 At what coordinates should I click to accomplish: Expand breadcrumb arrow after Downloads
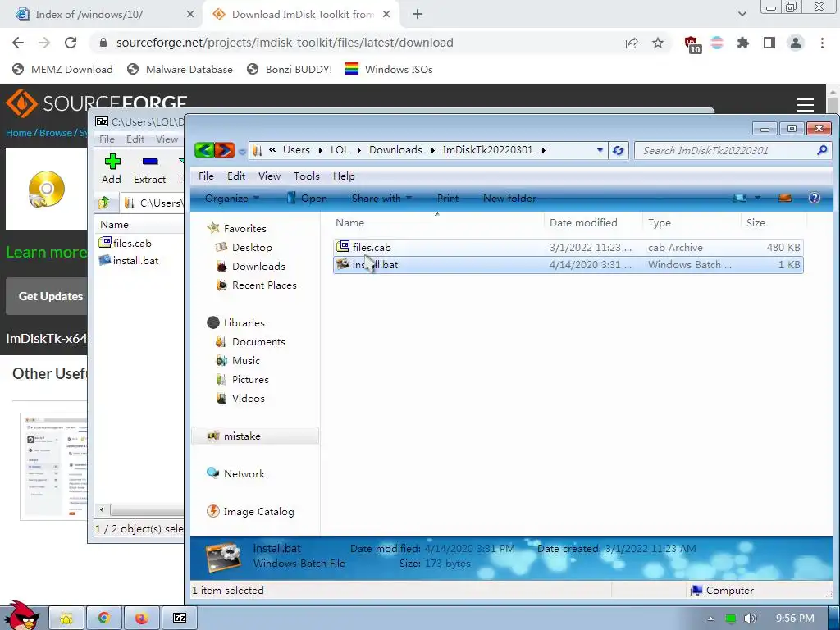pyautogui.click(x=432, y=151)
